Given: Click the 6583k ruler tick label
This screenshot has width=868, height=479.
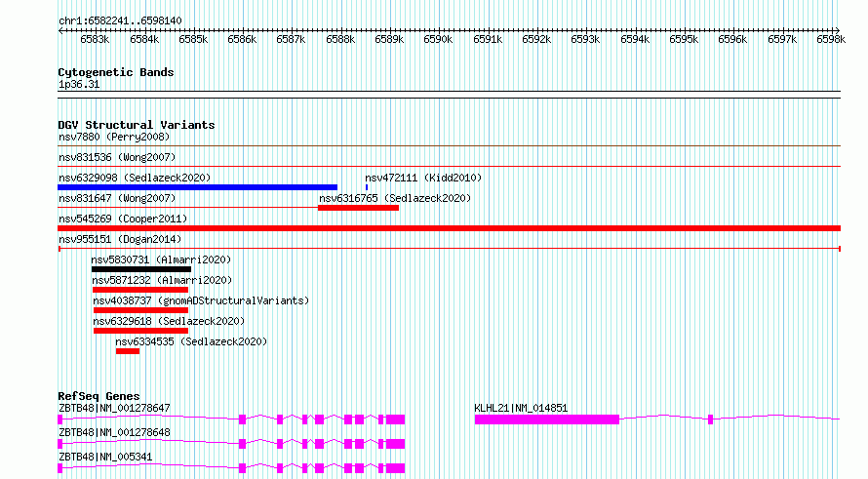Looking at the screenshot, I should (95, 39).
